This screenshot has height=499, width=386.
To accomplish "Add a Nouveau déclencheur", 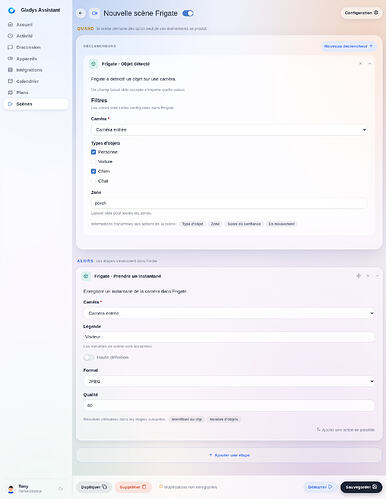I will (x=348, y=46).
